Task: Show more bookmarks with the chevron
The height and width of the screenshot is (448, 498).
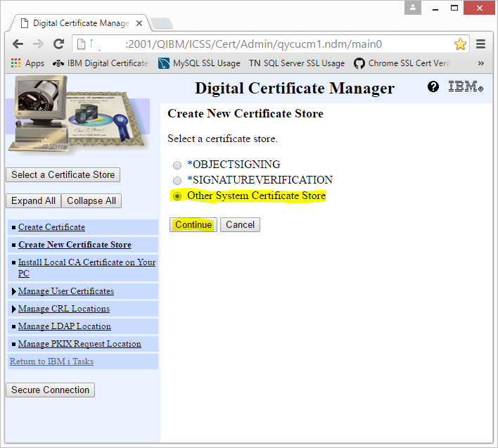Action: tap(481, 63)
